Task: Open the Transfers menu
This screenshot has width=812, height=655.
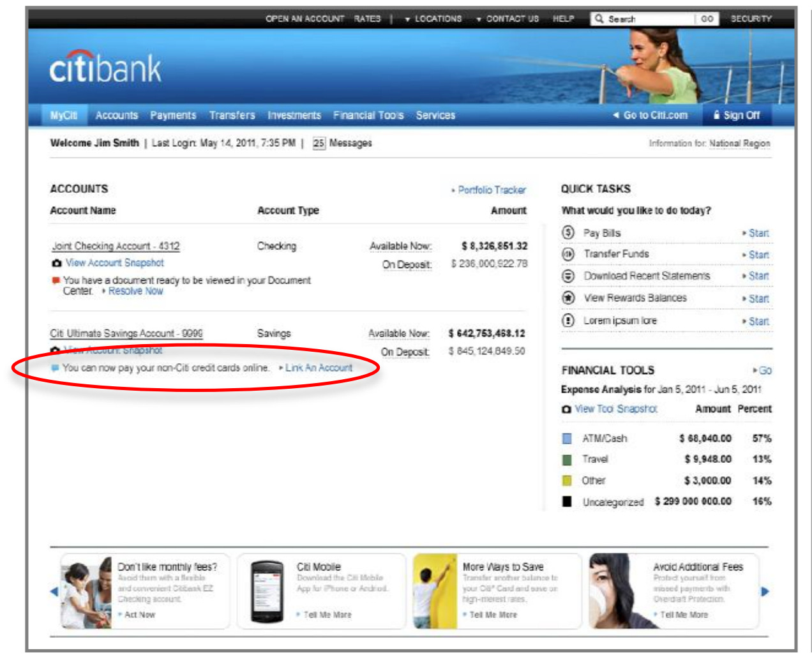Action: 232,115
